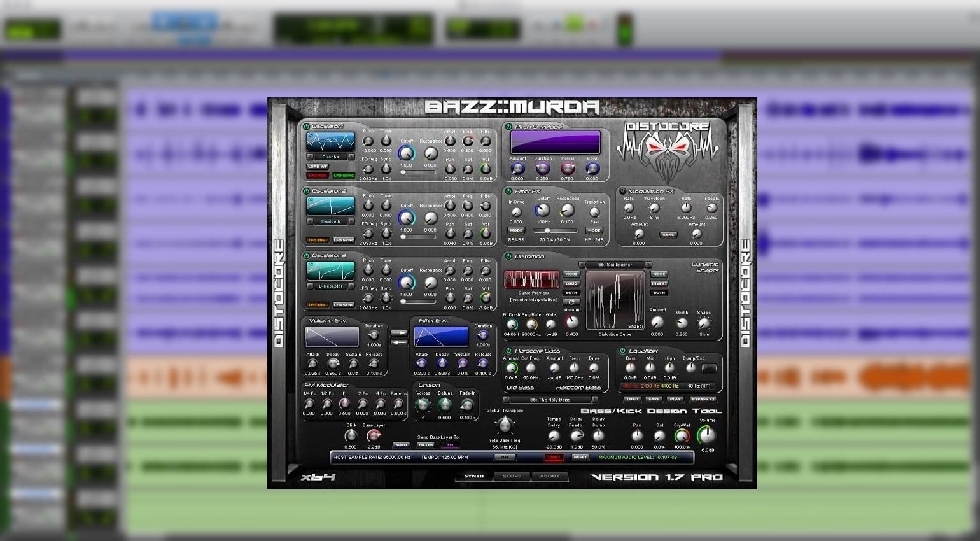Turn off the Distortion section

coord(508,256)
